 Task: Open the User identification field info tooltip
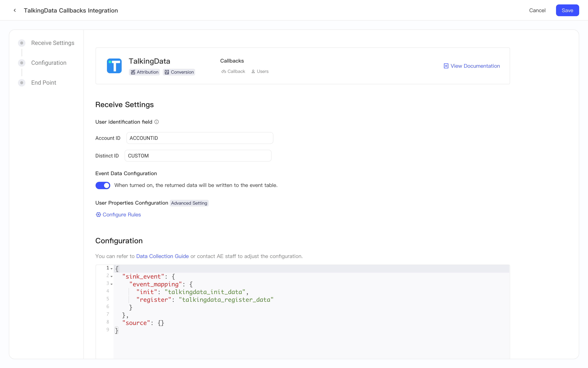tap(157, 122)
